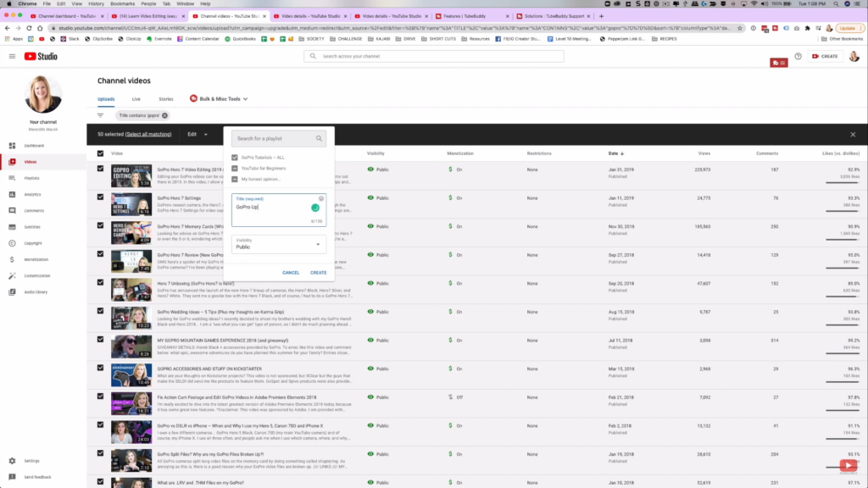The image size is (868, 488).
Task: Open the History menu in macOS menu bar
Action: point(96,4)
